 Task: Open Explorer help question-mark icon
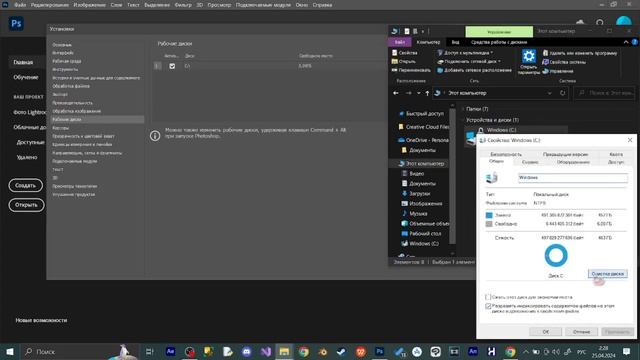(x=635, y=42)
